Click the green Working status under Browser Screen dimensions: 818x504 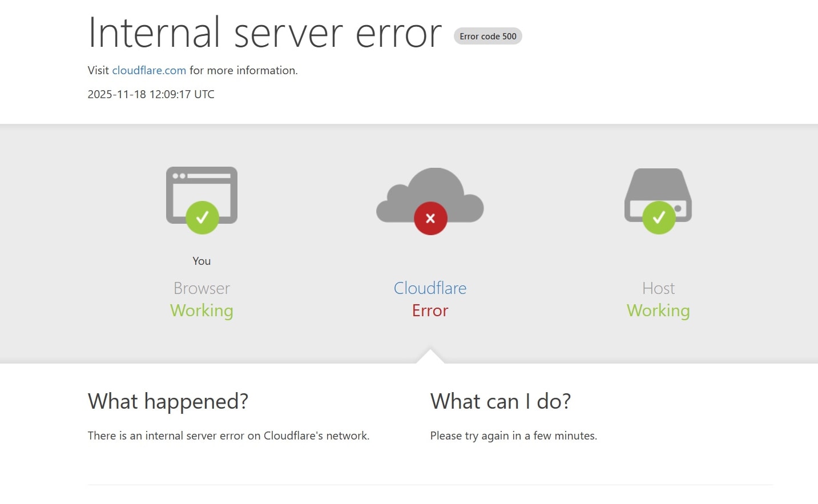(x=202, y=311)
